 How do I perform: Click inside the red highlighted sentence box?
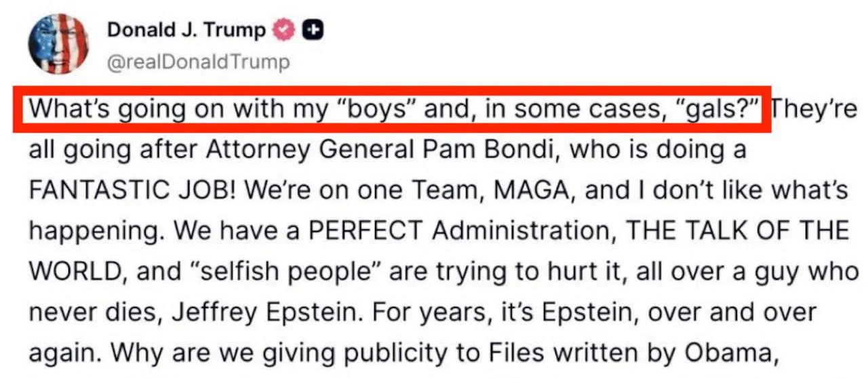click(393, 110)
